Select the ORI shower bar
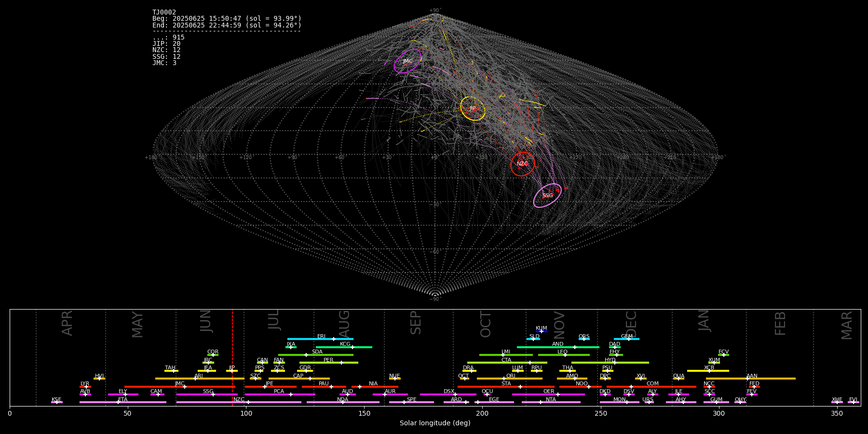The width and height of the screenshot is (868, 434). click(x=510, y=379)
